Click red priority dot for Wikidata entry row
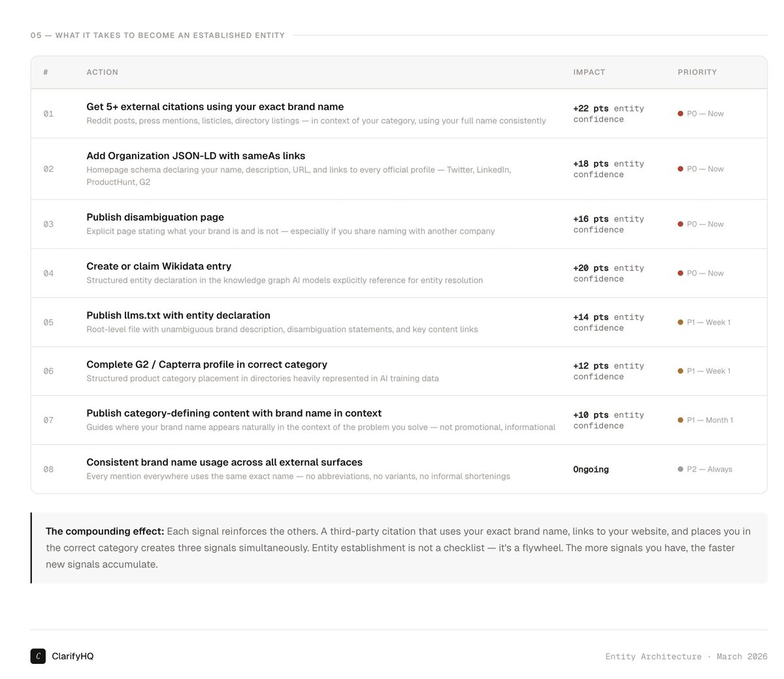 680,273
